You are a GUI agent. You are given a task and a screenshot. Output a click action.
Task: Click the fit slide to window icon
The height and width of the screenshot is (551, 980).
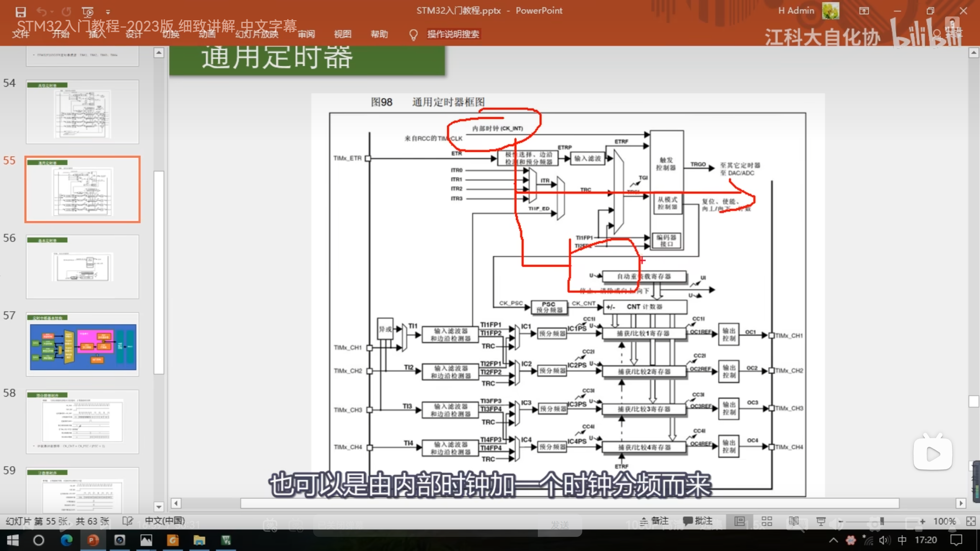[970, 521]
